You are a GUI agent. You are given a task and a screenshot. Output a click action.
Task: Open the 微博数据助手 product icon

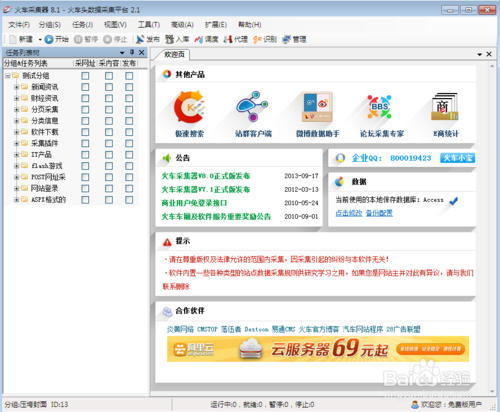pyautogui.click(x=317, y=106)
